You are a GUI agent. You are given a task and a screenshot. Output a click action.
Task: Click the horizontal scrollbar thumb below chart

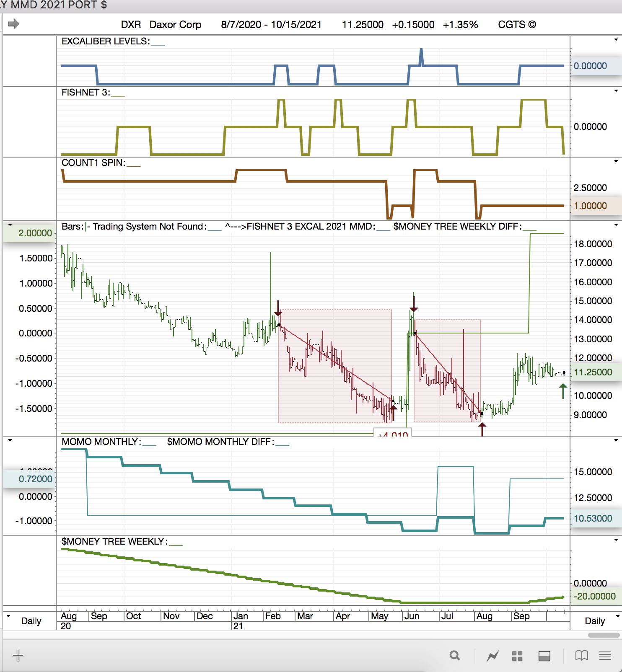604,635
